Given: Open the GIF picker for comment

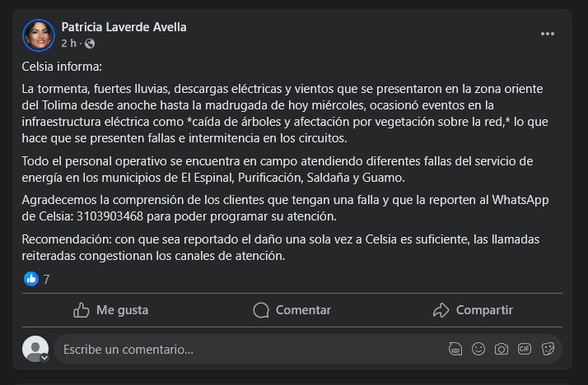Looking at the screenshot, I should 525,349.
